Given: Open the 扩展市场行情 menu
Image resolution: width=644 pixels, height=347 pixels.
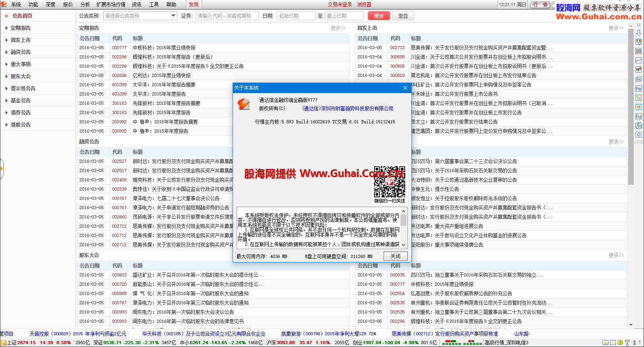Looking at the screenshot, I should [x=111, y=4].
